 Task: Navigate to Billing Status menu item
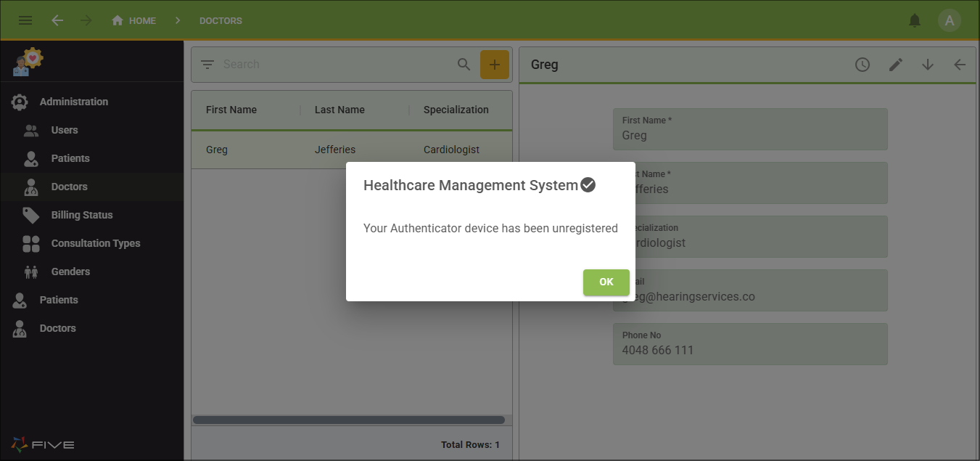point(82,215)
